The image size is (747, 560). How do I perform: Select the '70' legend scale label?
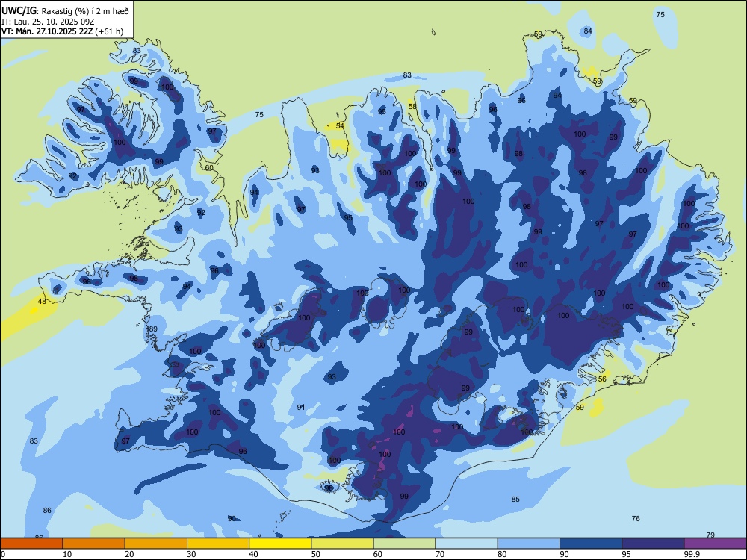point(440,554)
